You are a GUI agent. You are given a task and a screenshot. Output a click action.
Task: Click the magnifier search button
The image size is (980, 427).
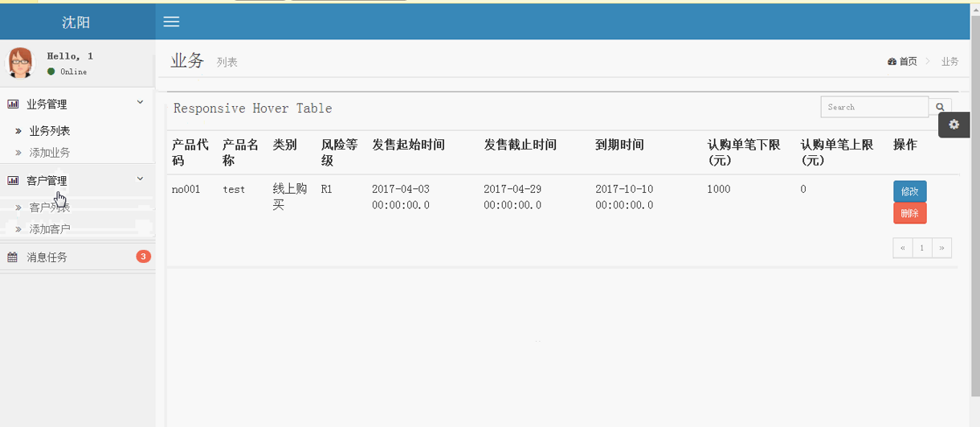(x=940, y=107)
